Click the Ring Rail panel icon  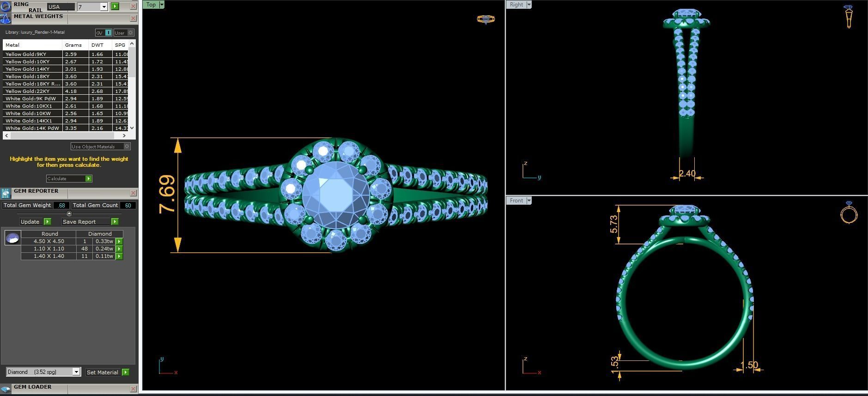(x=6, y=6)
